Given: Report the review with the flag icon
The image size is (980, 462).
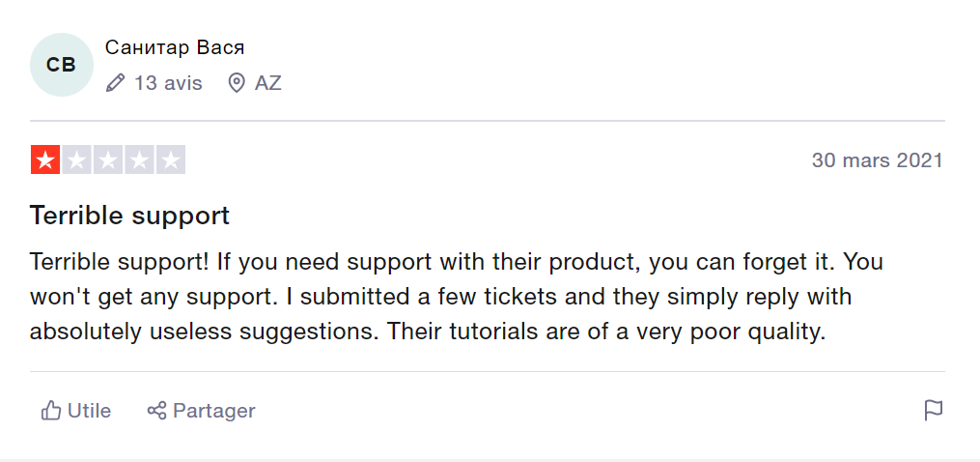Looking at the screenshot, I should coord(933,411).
